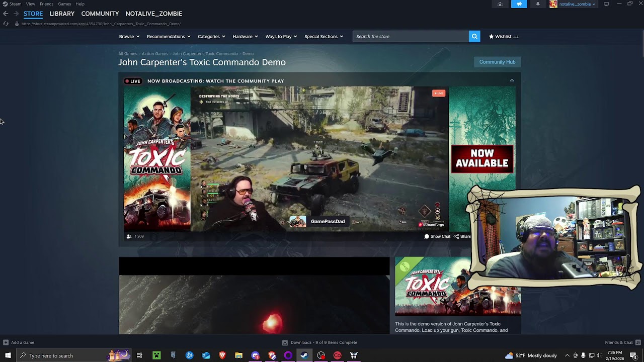Open the Hardware dropdown menu
The image size is (644, 362).
pos(245,36)
